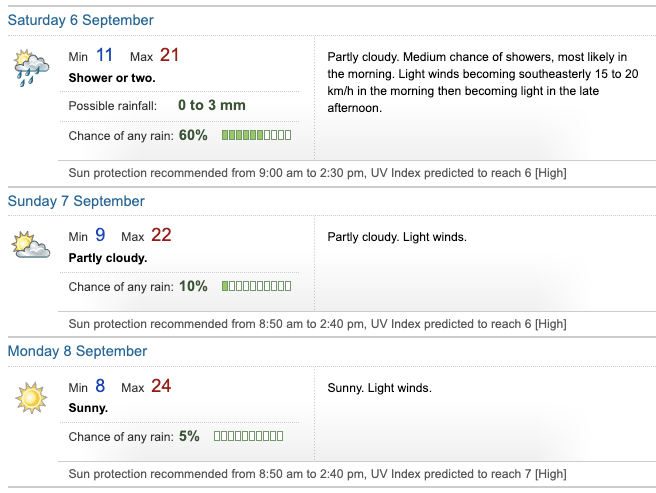Select the Monday 8 September heading

[x=77, y=351]
